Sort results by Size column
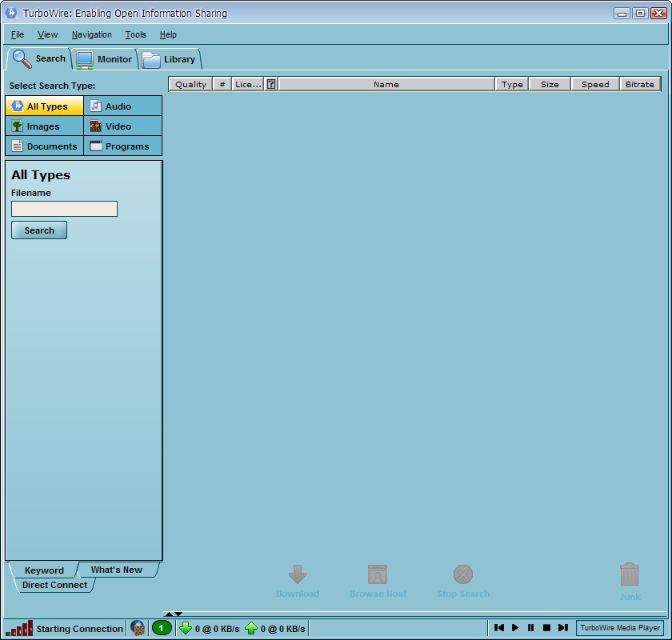 tap(550, 85)
